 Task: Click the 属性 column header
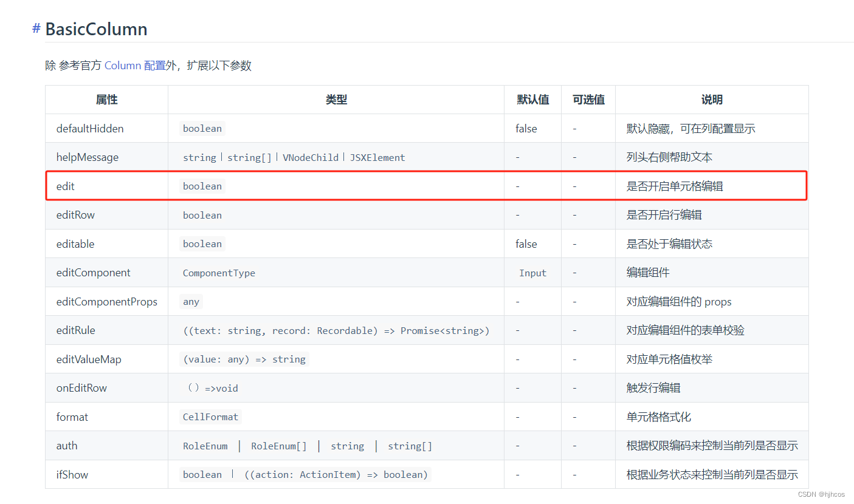click(106, 100)
